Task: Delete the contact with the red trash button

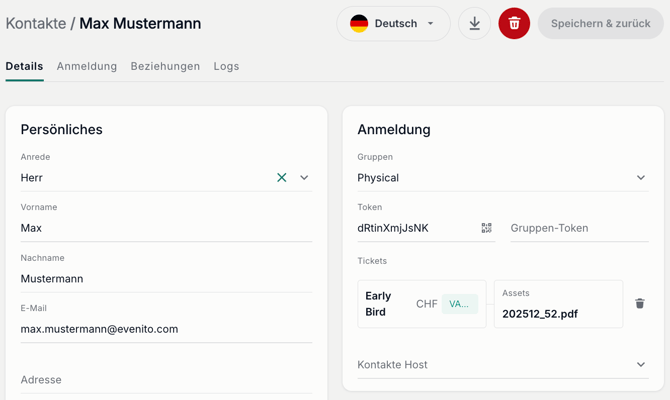Action: pos(514,24)
